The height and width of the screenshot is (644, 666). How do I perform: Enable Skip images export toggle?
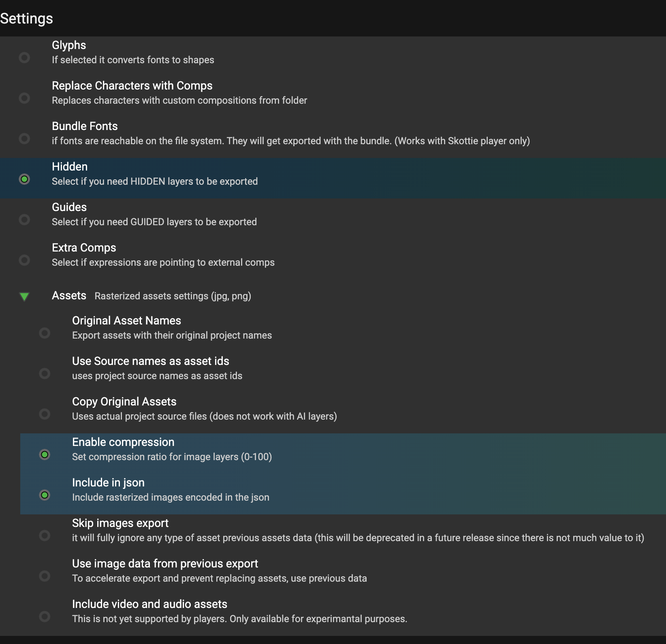pyautogui.click(x=45, y=535)
